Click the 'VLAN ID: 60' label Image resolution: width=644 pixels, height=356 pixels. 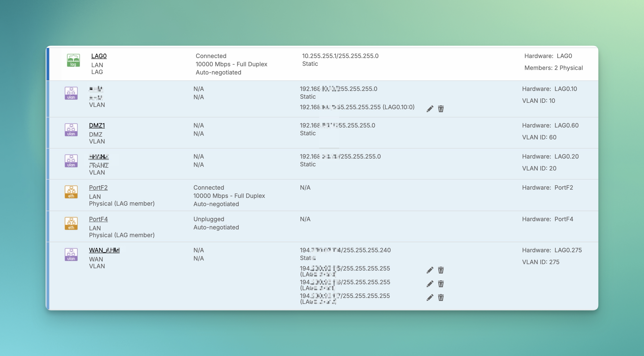point(539,137)
